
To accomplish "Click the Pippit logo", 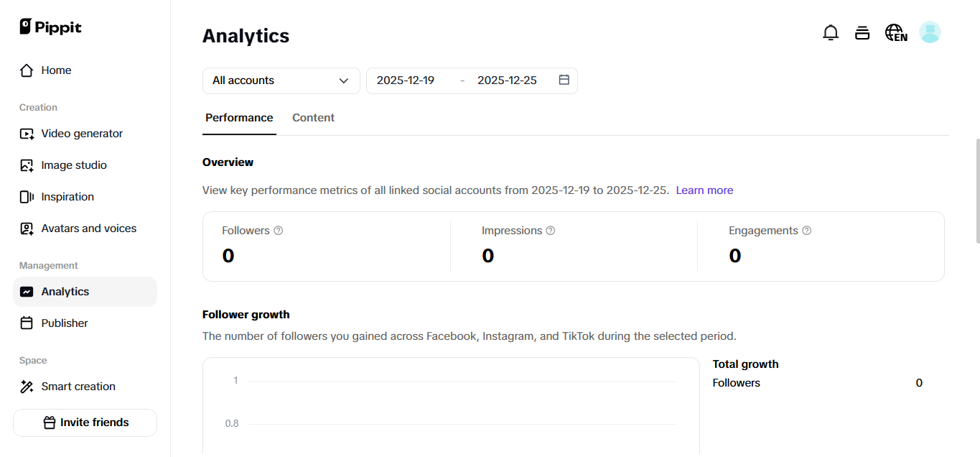I will 50,27.
